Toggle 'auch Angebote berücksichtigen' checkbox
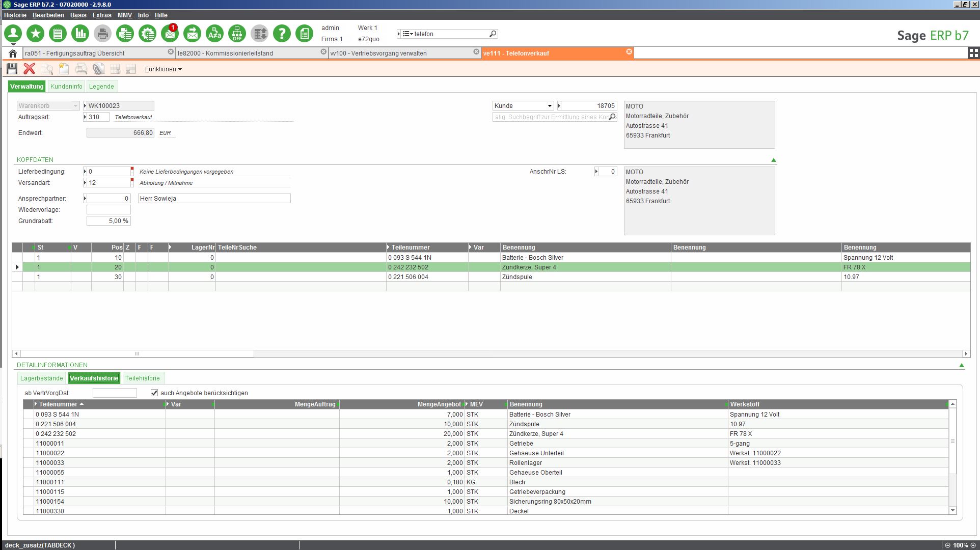The width and height of the screenshot is (980, 550). [x=154, y=393]
